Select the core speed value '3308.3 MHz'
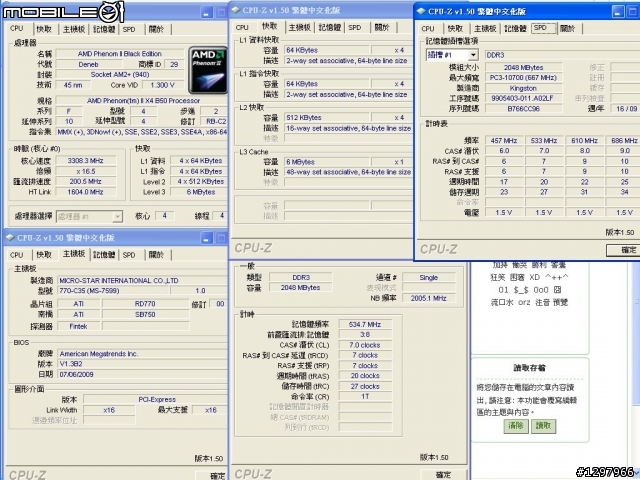The image size is (640, 480). point(85,161)
